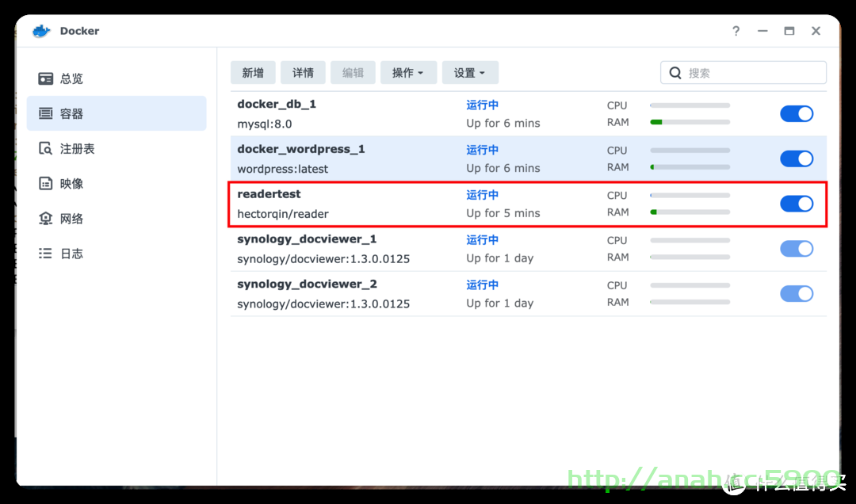Screen dimensions: 856x504
Task: Click uptime text for synology_docviewer_1
Action: [x=499, y=258]
